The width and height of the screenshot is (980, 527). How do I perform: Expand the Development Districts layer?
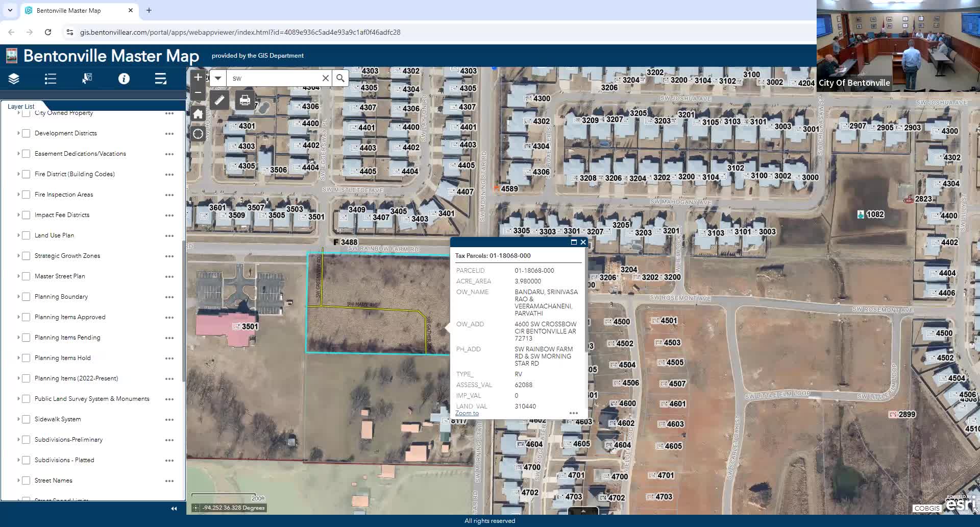click(18, 133)
